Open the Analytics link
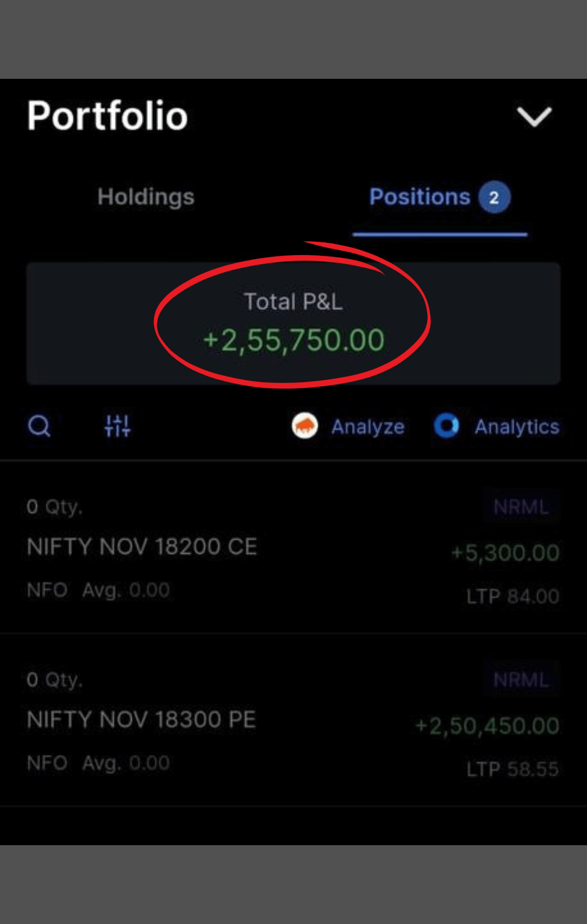The height and width of the screenshot is (924, 587). pyautogui.click(x=517, y=427)
